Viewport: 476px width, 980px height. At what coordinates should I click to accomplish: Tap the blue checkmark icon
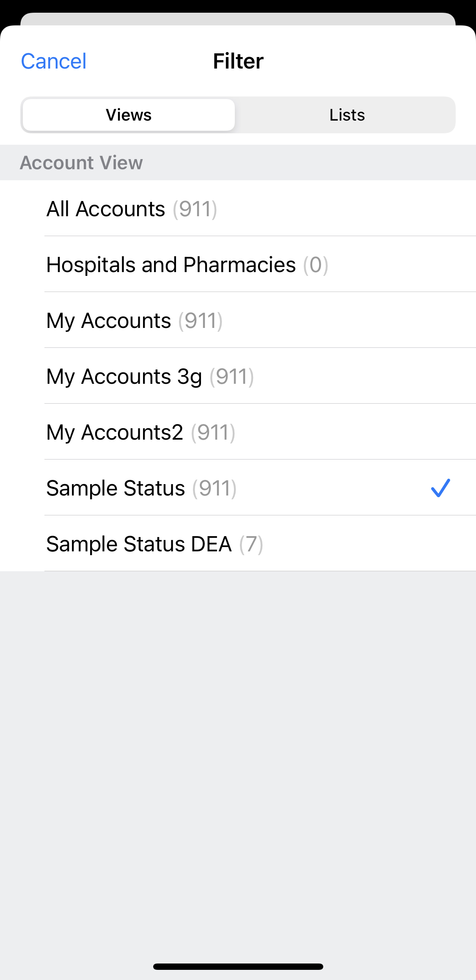click(440, 488)
